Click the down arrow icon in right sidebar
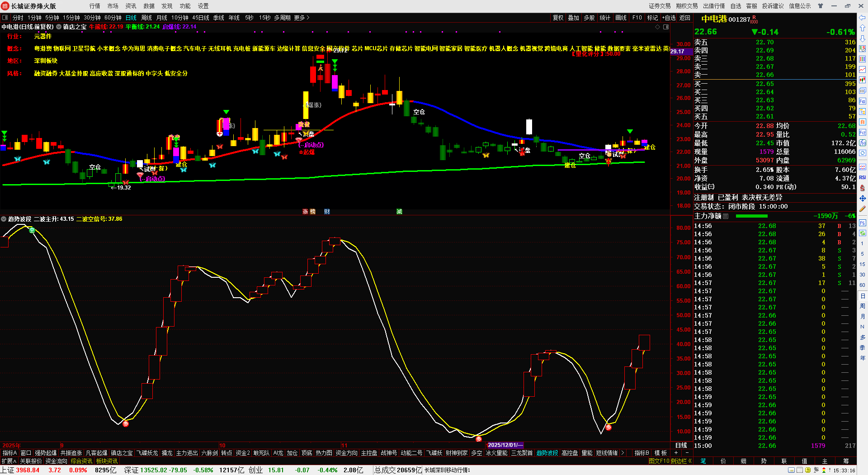The height and width of the screenshot is (475, 868). pyautogui.click(x=863, y=38)
